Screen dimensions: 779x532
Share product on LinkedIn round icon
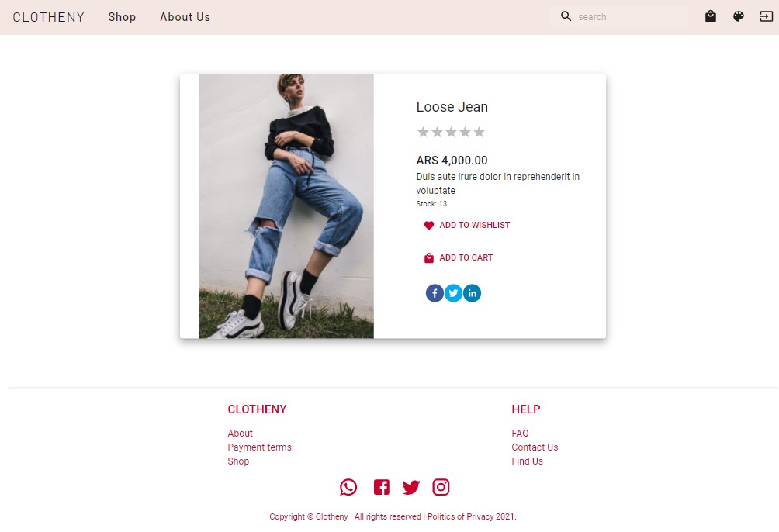click(472, 293)
